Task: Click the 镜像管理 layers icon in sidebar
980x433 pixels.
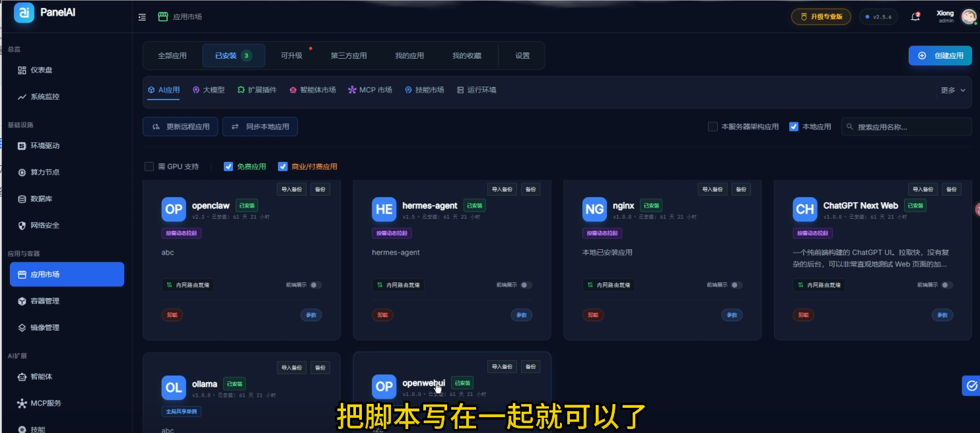Action: pyautogui.click(x=22, y=327)
